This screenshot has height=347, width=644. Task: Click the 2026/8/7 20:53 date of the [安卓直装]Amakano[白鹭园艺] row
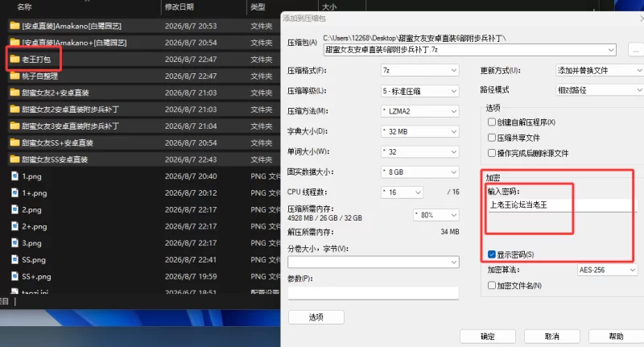191,27
